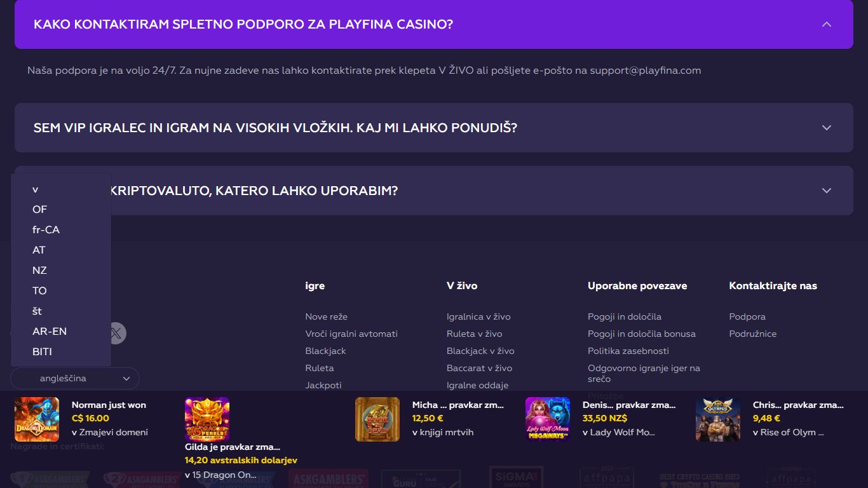Screen dimensions: 868x488
Task: Collapse the PlayFina support contact question chevron
Action: (827, 24)
